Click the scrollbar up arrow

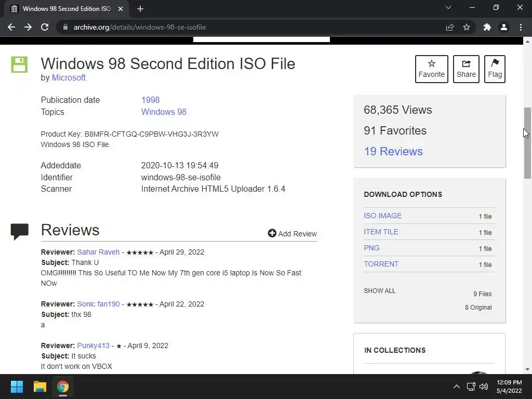tap(527, 42)
